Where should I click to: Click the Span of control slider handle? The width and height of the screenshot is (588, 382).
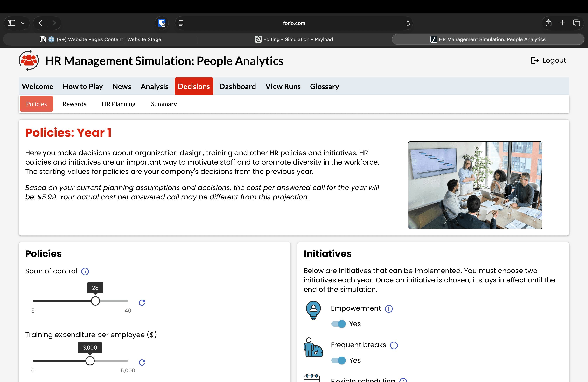pyautogui.click(x=95, y=301)
